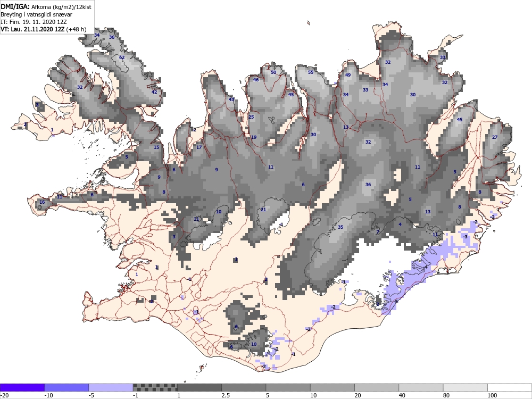Click the '100' legend tick label
The height and width of the screenshot is (399, 532).
click(492, 395)
